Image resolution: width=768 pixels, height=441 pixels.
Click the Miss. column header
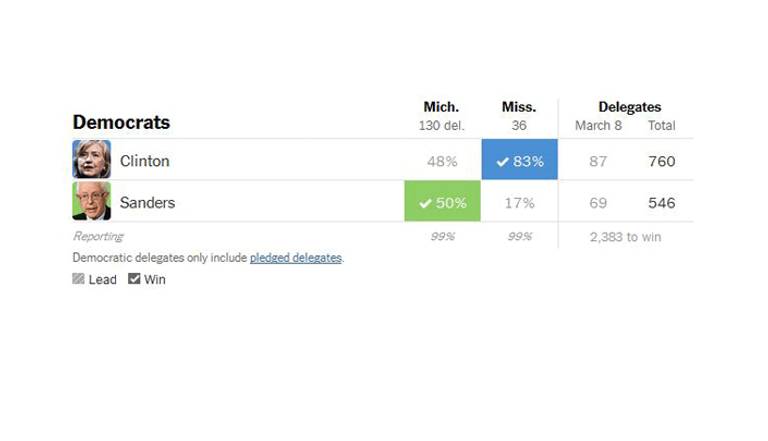[x=519, y=107]
